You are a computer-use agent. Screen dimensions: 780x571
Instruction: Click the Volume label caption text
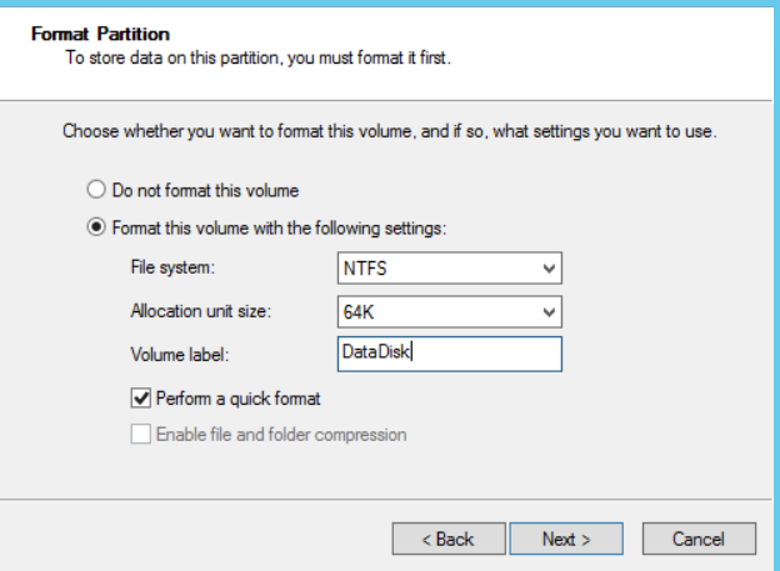pyautogui.click(x=180, y=355)
